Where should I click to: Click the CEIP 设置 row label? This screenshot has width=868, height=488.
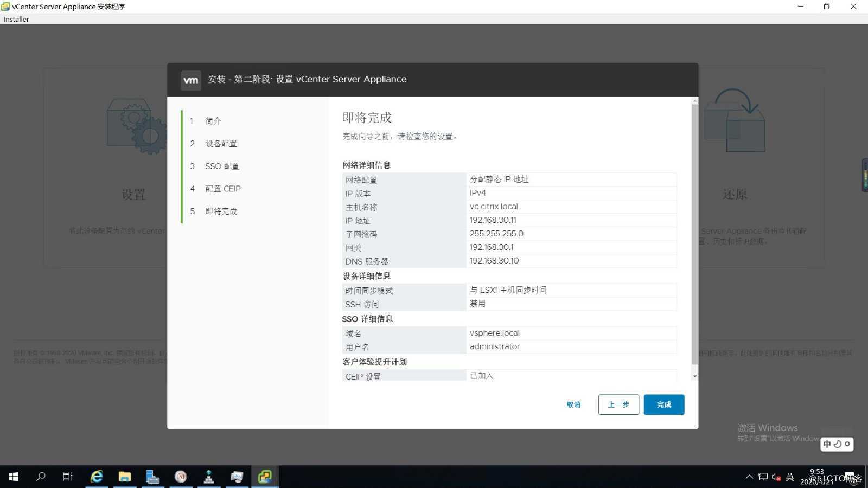363,377
